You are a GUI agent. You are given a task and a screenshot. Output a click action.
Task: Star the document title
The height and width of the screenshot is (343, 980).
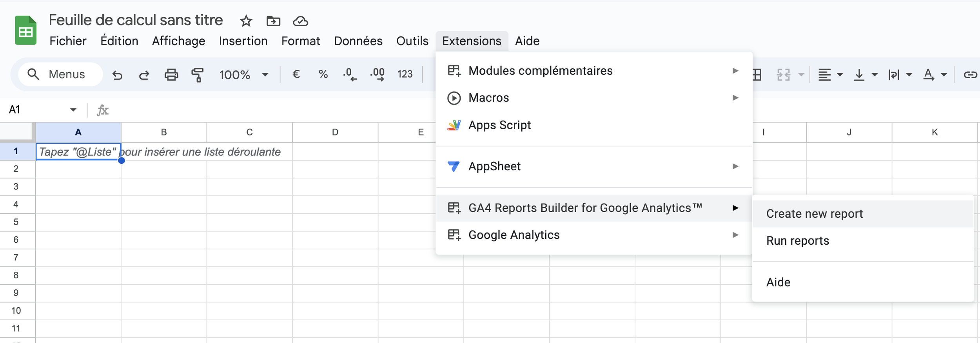246,21
